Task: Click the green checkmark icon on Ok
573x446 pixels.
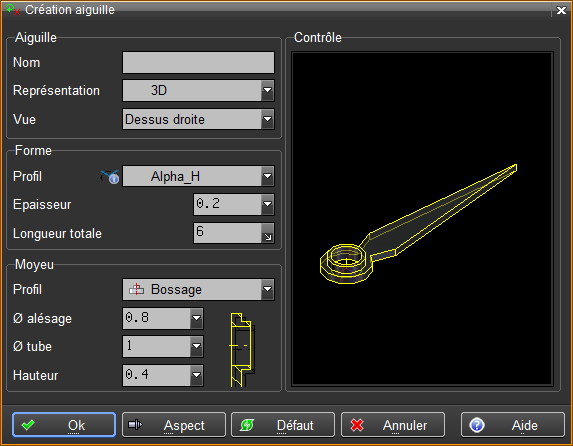Action: click(28, 425)
